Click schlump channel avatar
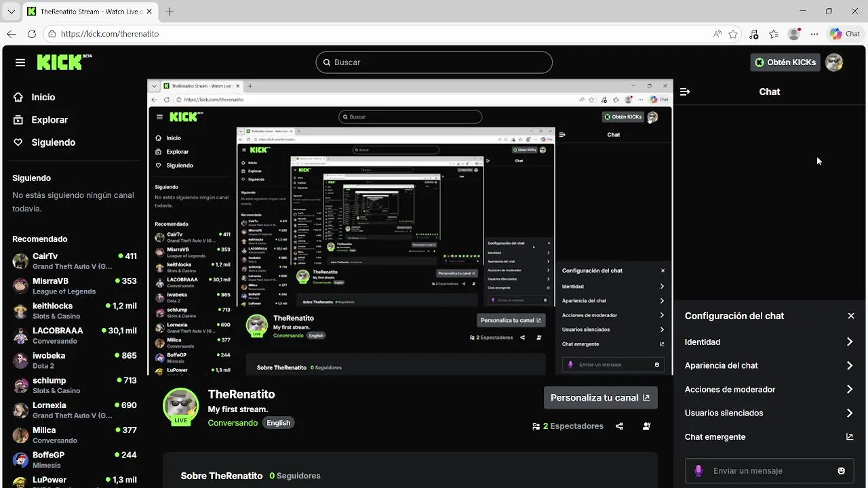The width and height of the screenshot is (868, 488). click(x=20, y=385)
